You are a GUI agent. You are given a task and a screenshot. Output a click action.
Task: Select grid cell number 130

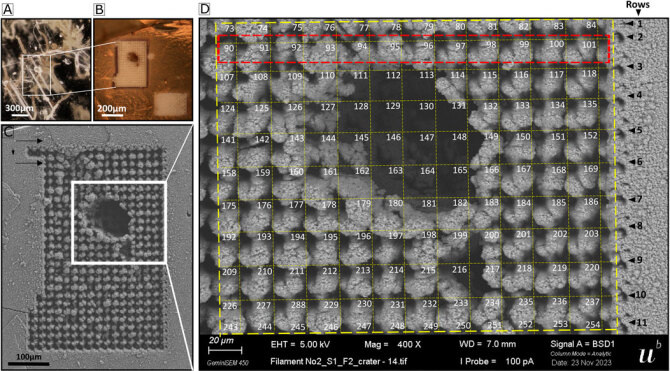click(426, 106)
